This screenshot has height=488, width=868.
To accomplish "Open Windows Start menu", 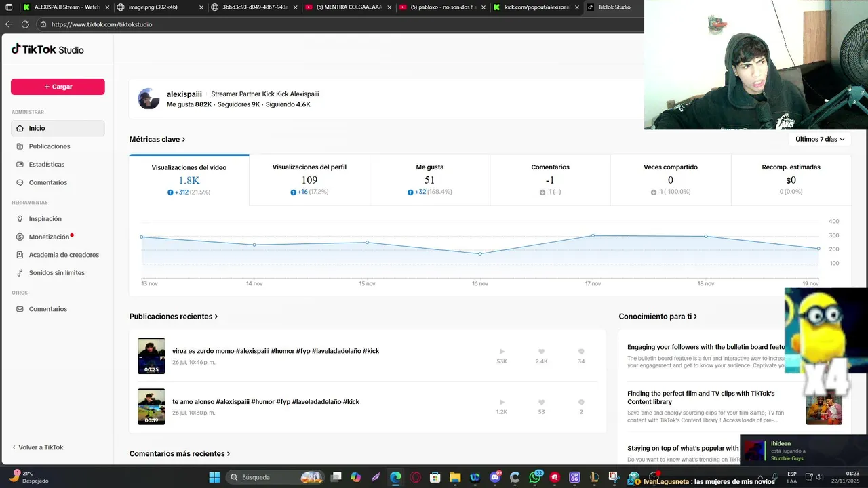I will (214, 477).
